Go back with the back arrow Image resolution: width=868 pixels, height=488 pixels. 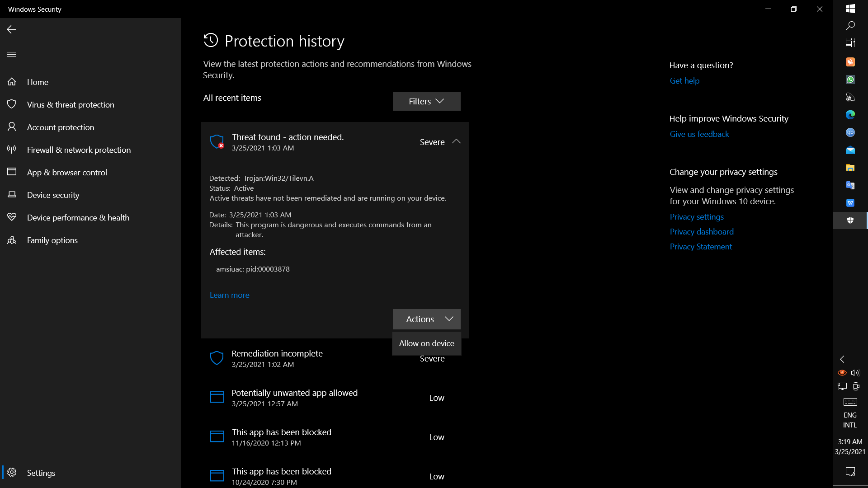11,29
